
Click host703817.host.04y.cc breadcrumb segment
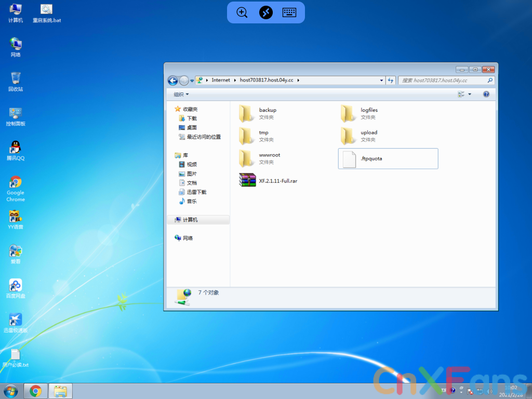267,80
